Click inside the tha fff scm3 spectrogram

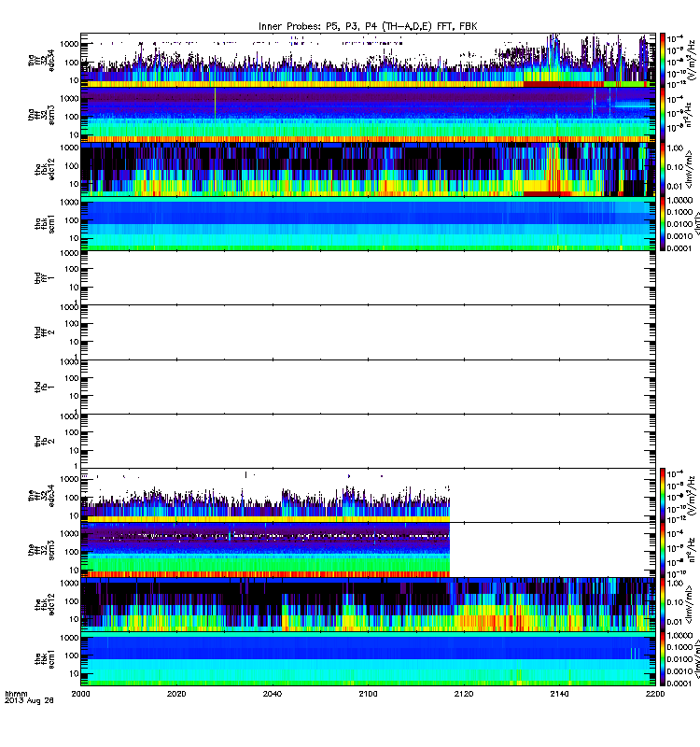(368, 115)
